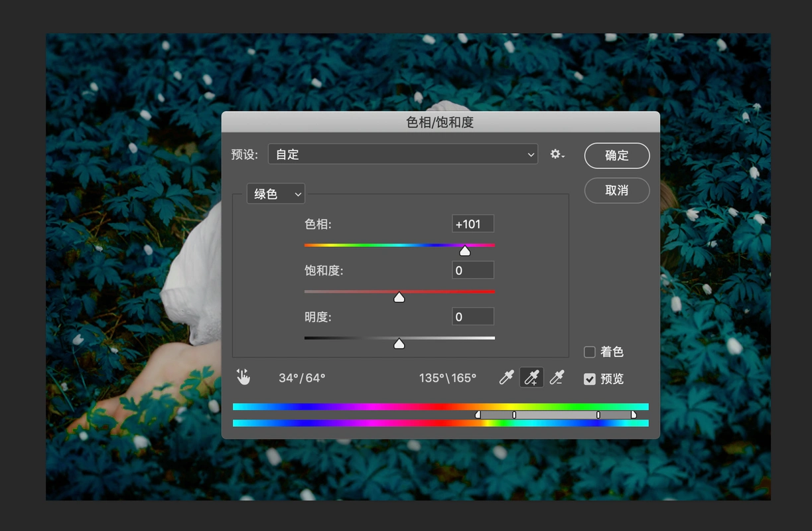
Task: Click the 色相 hue slider handle
Action: (x=465, y=250)
